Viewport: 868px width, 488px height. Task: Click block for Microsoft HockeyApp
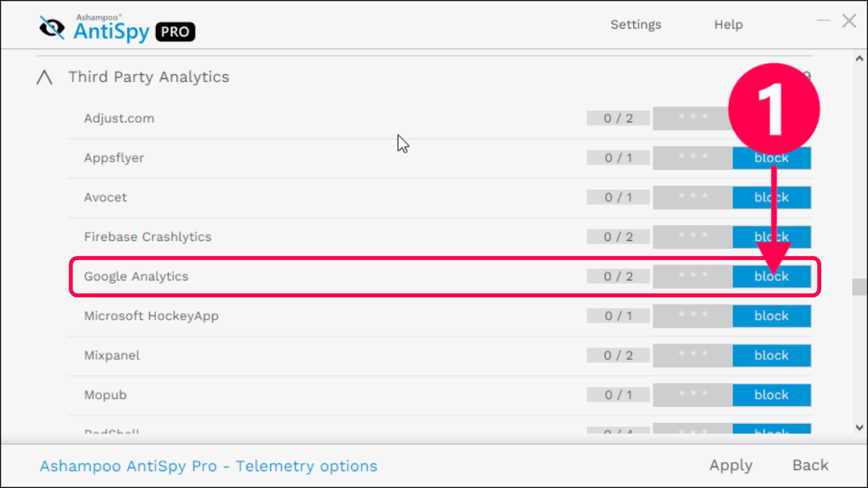coord(772,316)
